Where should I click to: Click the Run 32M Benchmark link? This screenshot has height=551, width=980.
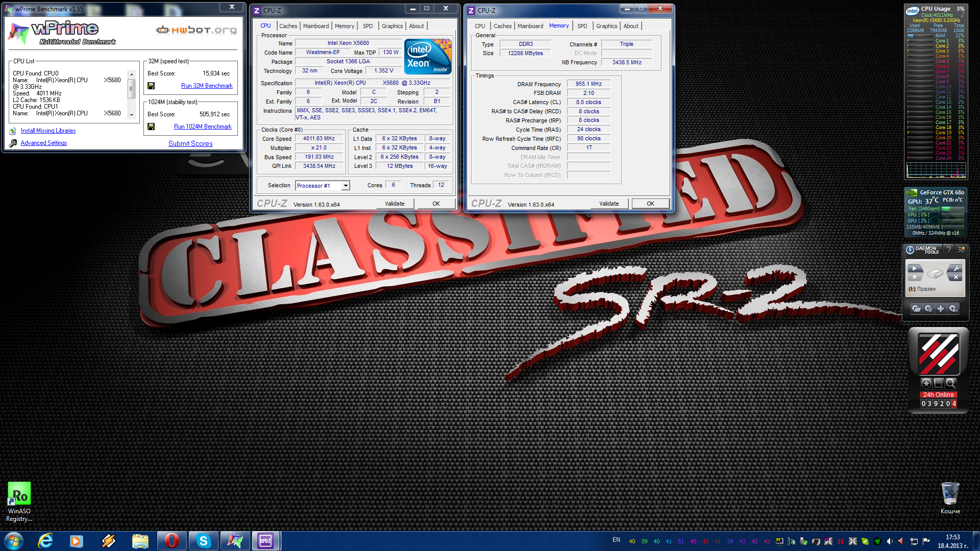point(207,86)
